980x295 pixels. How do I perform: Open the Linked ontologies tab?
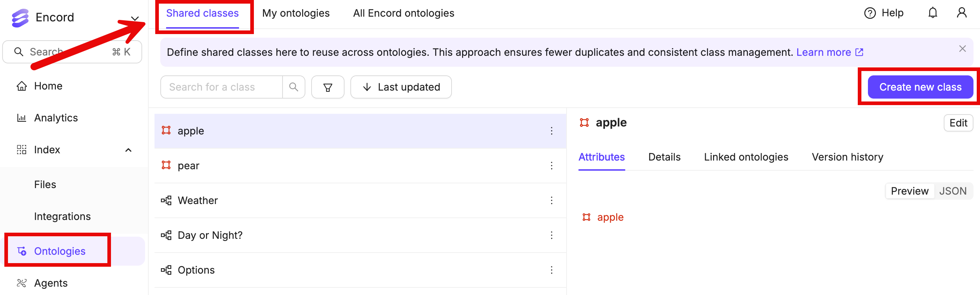pos(746,157)
